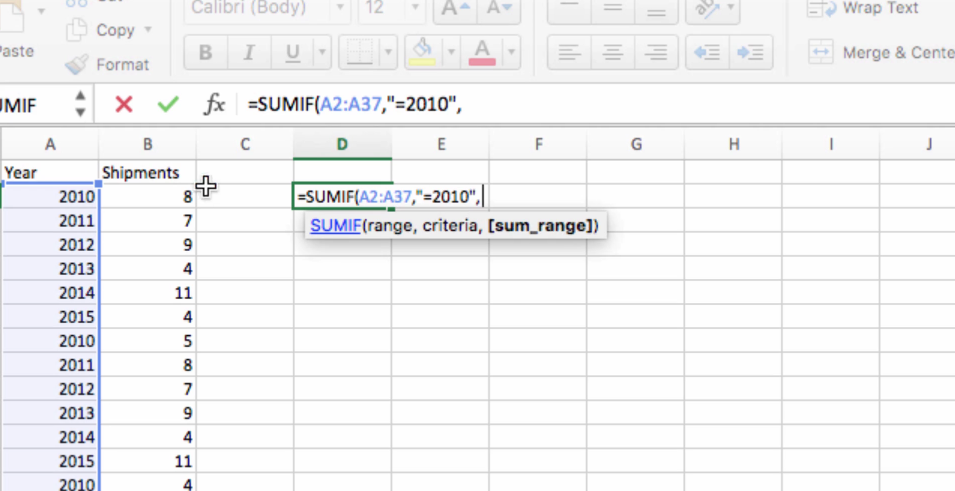
Task: Open Calibri (Body) font name dropdown
Action: pos(340,9)
